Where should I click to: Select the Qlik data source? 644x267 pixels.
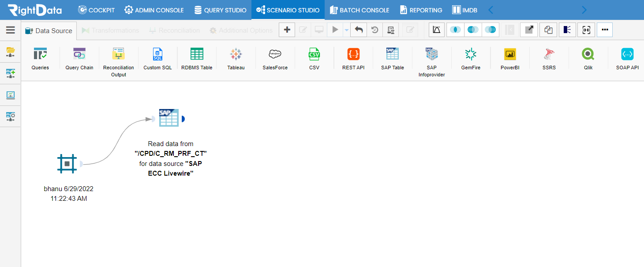pyautogui.click(x=588, y=59)
